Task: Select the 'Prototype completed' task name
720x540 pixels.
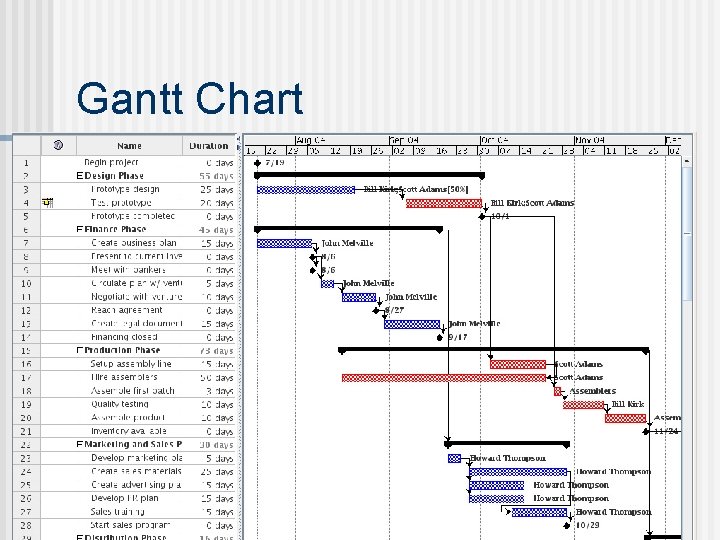Action: pyautogui.click(x=133, y=216)
